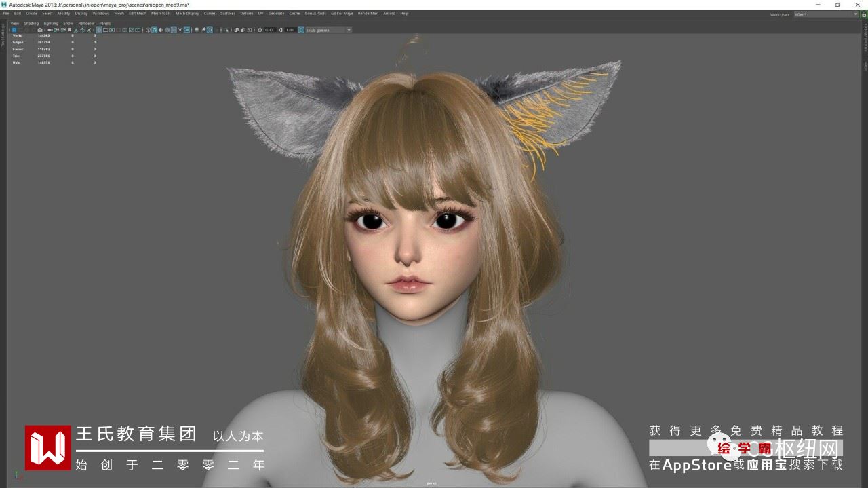Activate the 2D Pan/Zoom icon
Image resolution: width=868 pixels, height=488 pixels.
coord(83,30)
